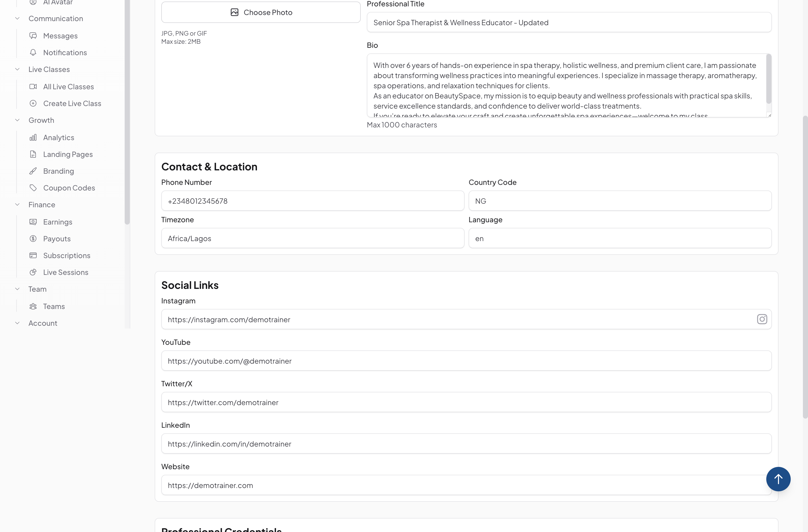This screenshot has height=532, width=808.
Task: Open All Live Classes link
Action: pos(68,86)
